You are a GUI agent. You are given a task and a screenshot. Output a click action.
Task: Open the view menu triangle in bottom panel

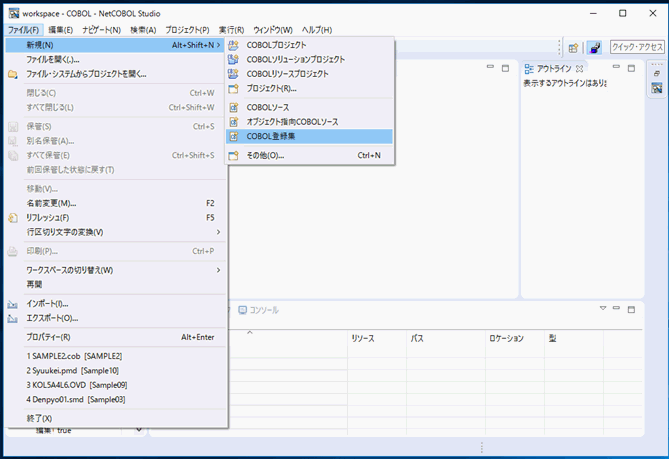pos(603,308)
